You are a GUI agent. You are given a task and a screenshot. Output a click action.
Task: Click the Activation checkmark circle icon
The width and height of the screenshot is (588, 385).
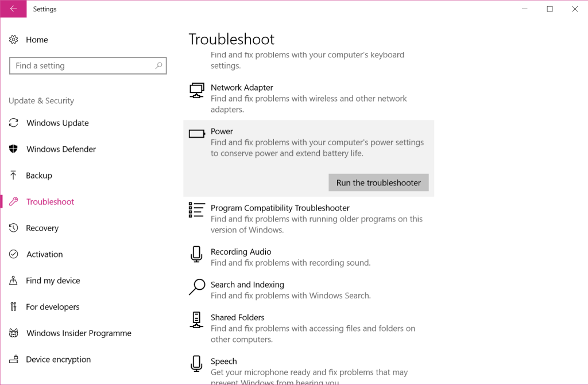click(14, 254)
